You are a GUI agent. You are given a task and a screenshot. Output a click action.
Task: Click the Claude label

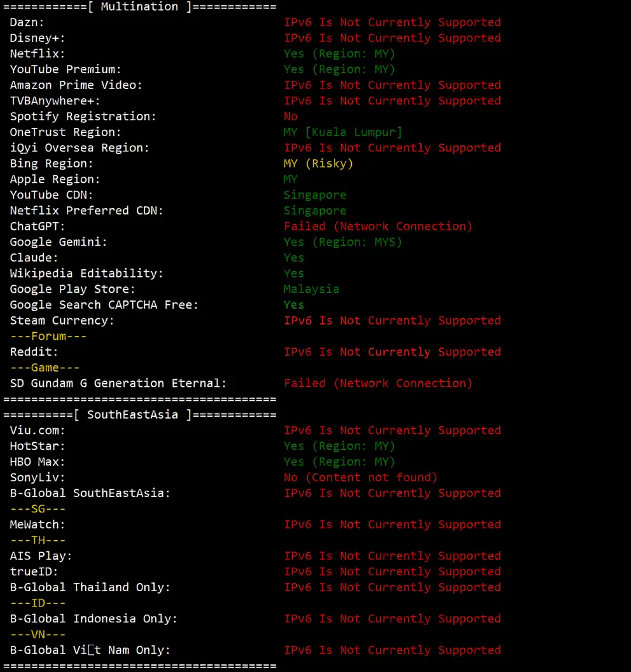tap(34, 258)
